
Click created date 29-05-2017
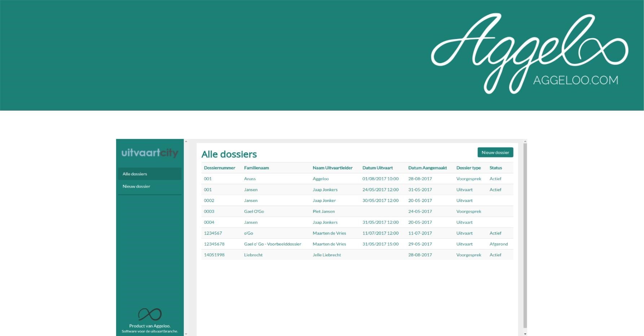pos(420,244)
